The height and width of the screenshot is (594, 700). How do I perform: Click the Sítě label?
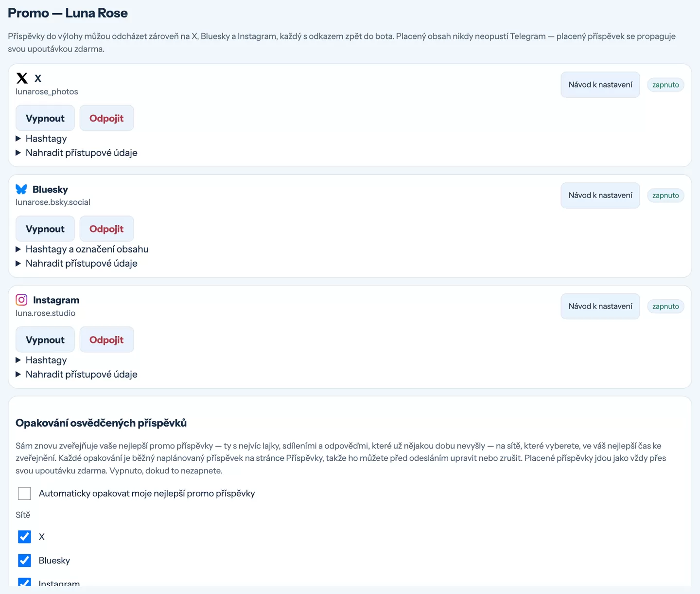[23, 515]
